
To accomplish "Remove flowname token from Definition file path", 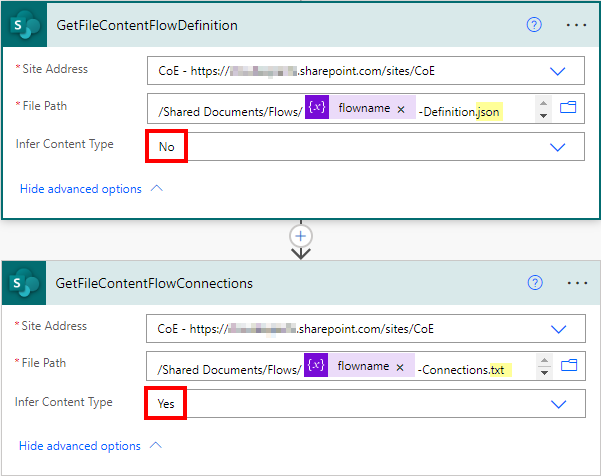I will (401, 110).
